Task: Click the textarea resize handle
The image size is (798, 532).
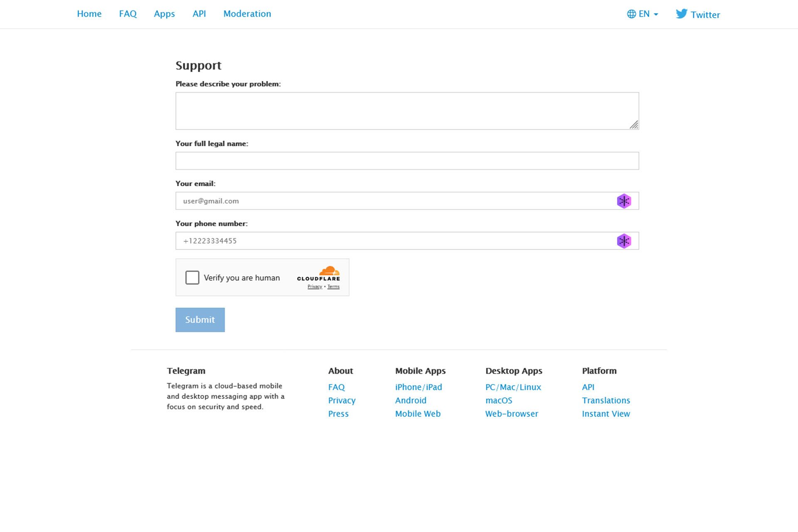Action: 634,125
